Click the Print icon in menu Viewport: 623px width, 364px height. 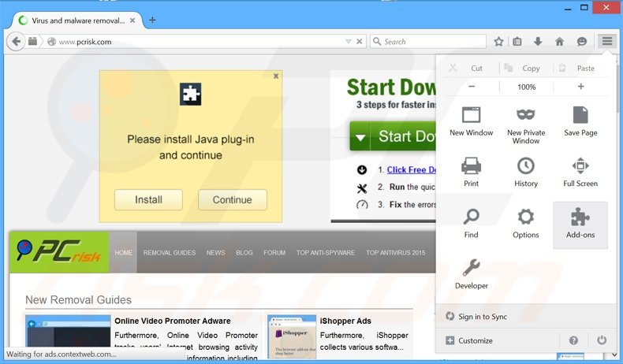tap(471, 166)
